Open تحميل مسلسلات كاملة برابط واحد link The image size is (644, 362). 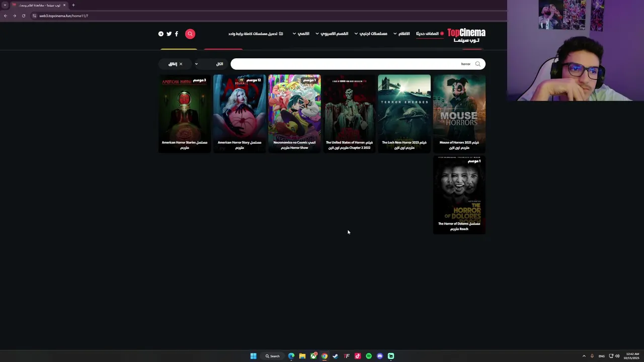[256, 34]
